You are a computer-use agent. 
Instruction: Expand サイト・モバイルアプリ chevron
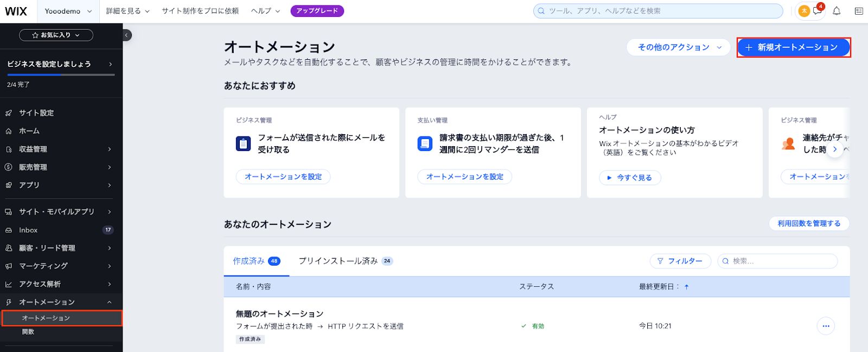point(110,212)
